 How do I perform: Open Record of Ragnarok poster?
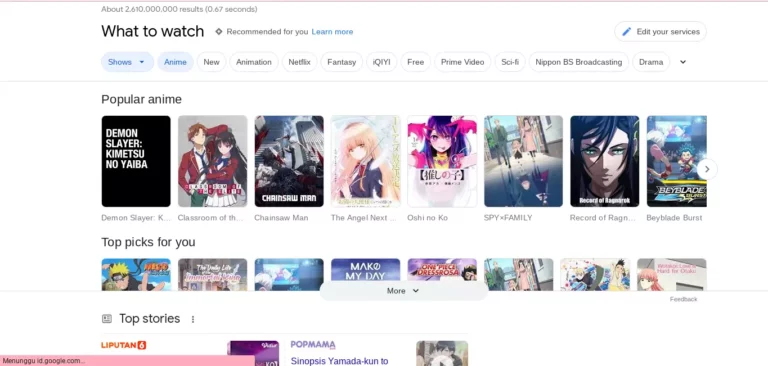coord(604,161)
